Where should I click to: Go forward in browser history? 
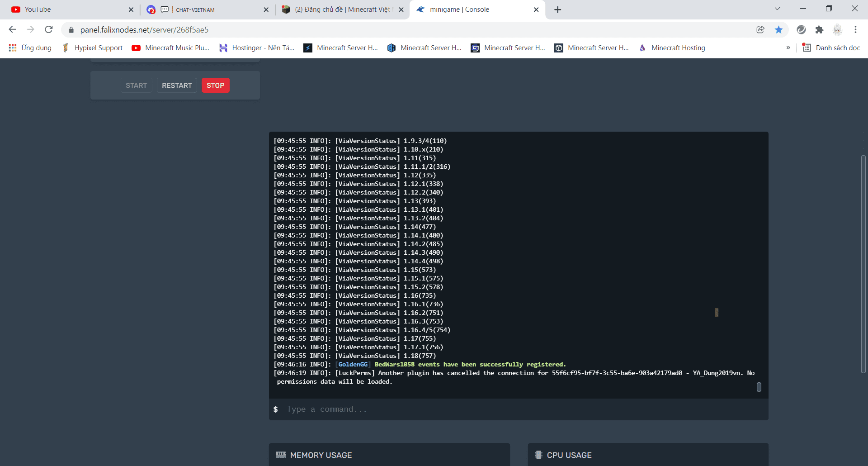(x=30, y=29)
